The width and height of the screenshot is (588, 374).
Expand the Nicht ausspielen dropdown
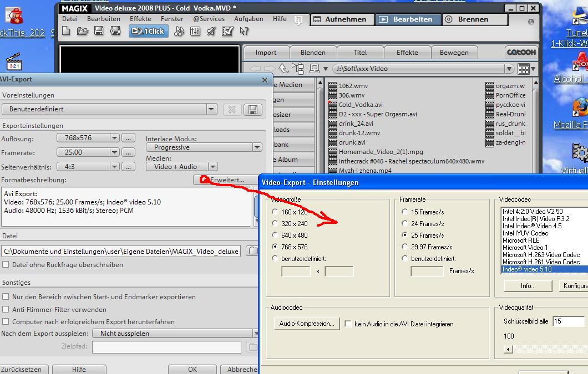pyautogui.click(x=255, y=334)
